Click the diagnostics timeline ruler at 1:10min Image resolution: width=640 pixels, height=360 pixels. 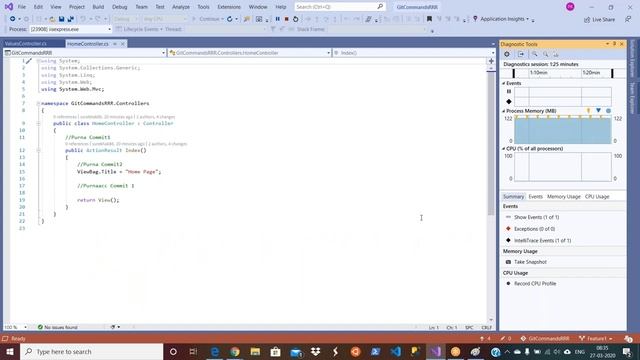538,73
